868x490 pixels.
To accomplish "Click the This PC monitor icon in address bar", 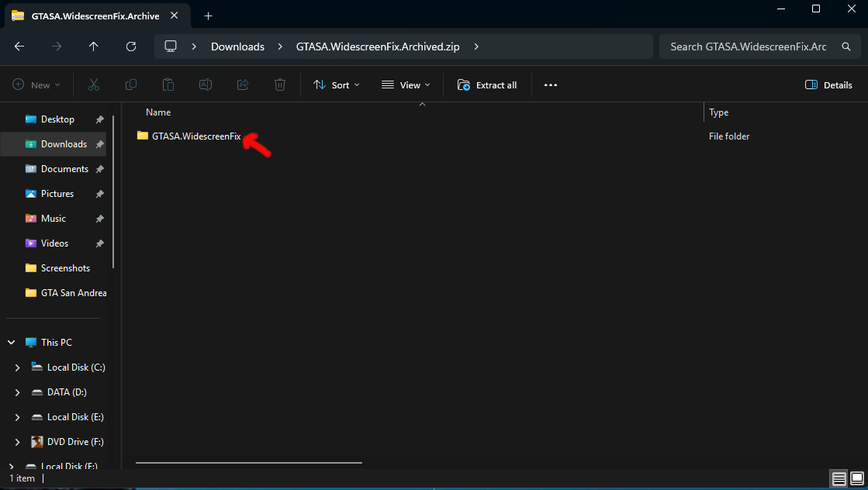I will coord(171,47).
